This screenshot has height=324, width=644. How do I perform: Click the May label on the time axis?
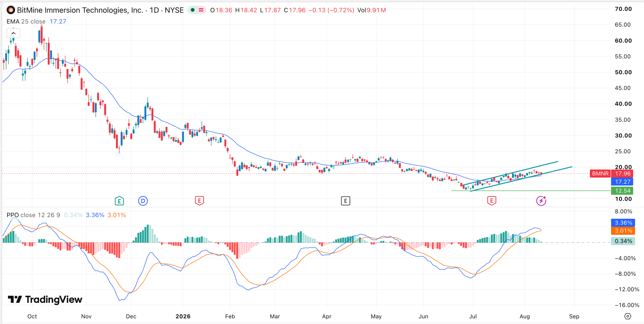point(376,316)
